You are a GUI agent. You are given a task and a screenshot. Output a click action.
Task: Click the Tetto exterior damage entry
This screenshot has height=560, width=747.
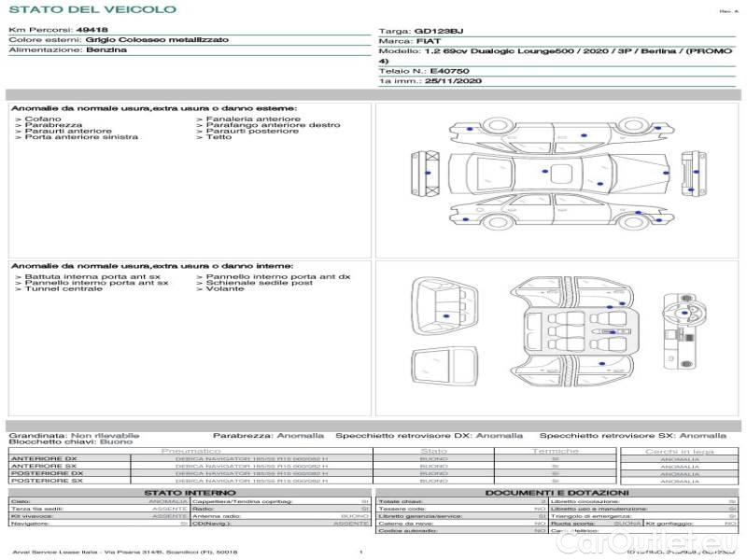[218, 137]
